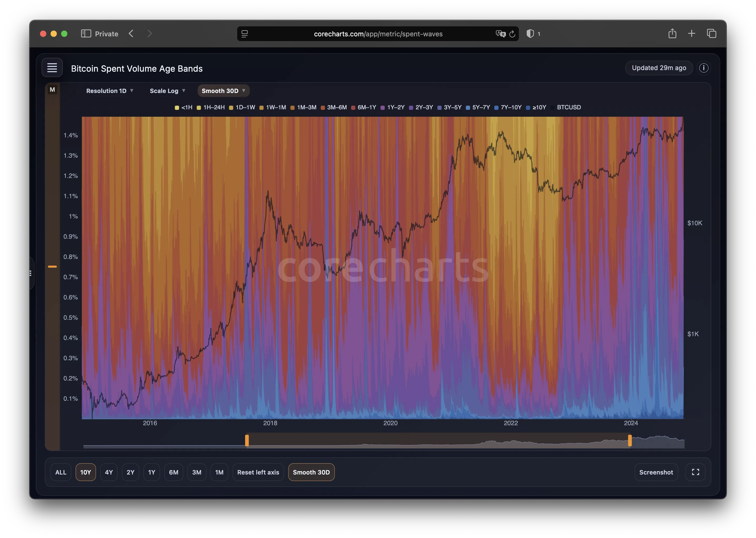This screenshot has width=756, height=538.
Task: Open the hamburger menu beside chart title
Action: pos(52,68)
